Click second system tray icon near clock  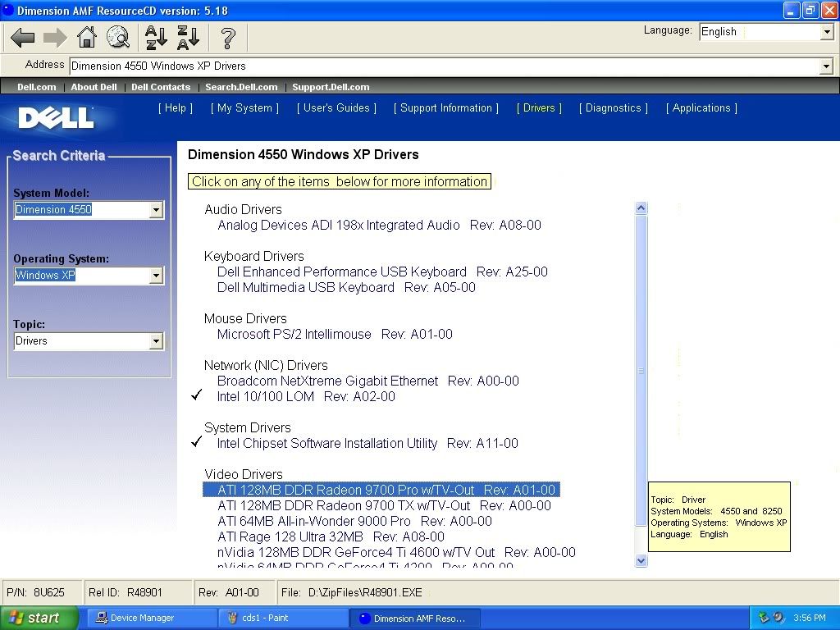(x=779, y=618)
